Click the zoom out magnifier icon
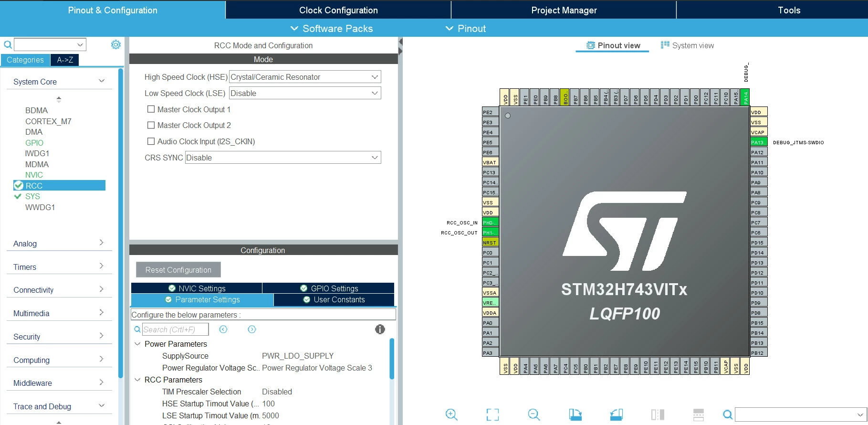Viewport: 868px width, 425px height. (534, 414)
